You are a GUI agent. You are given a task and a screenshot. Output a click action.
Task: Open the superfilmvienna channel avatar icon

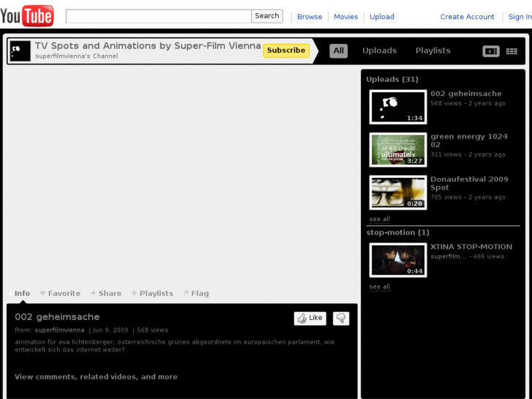pos(20,51)
